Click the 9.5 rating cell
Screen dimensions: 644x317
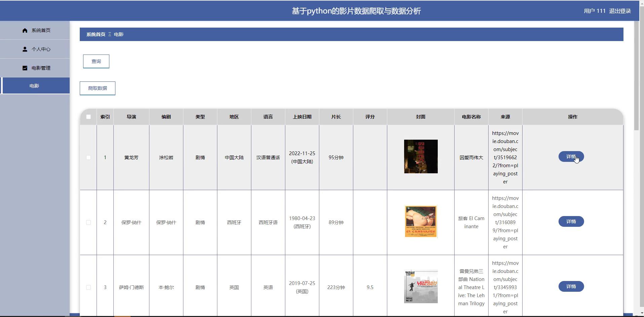(370, 287)
